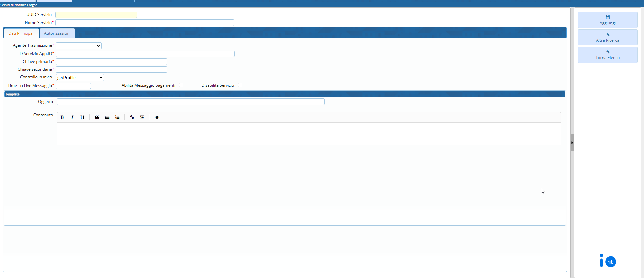Select the Dati Principali tab

22,33
